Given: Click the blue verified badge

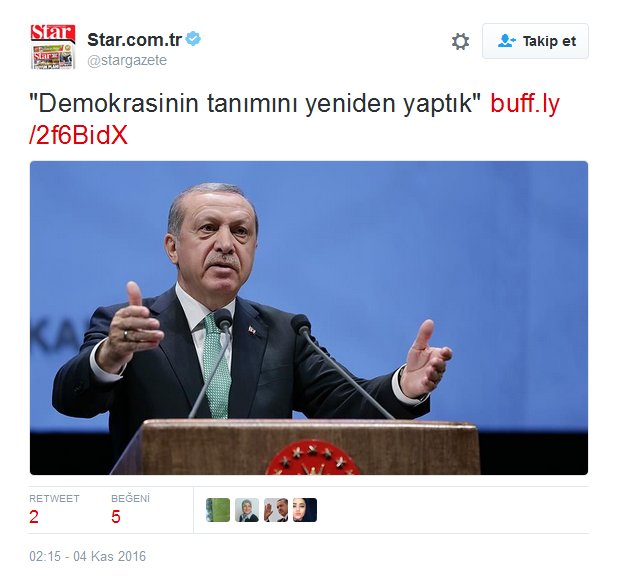Looking at the screenshot, I should point(194,39).
